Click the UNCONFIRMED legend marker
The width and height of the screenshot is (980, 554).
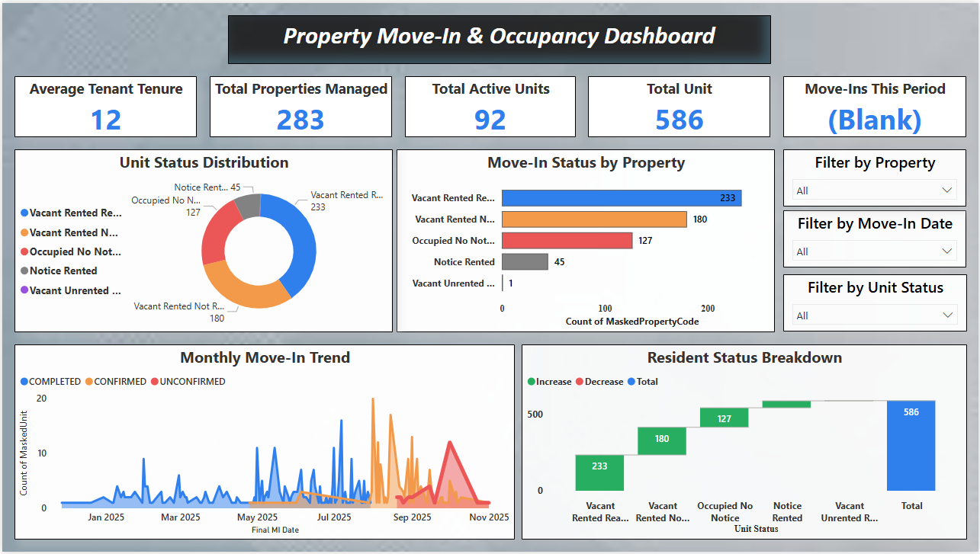tap(154, 382)
